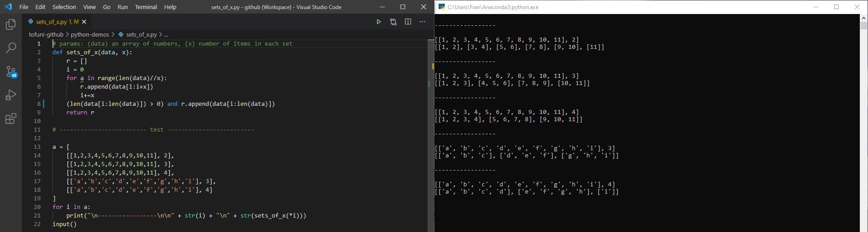The height and width of the screenshot is (232, 868).
Task: Open the Go menu
Action: click(107, 7)
